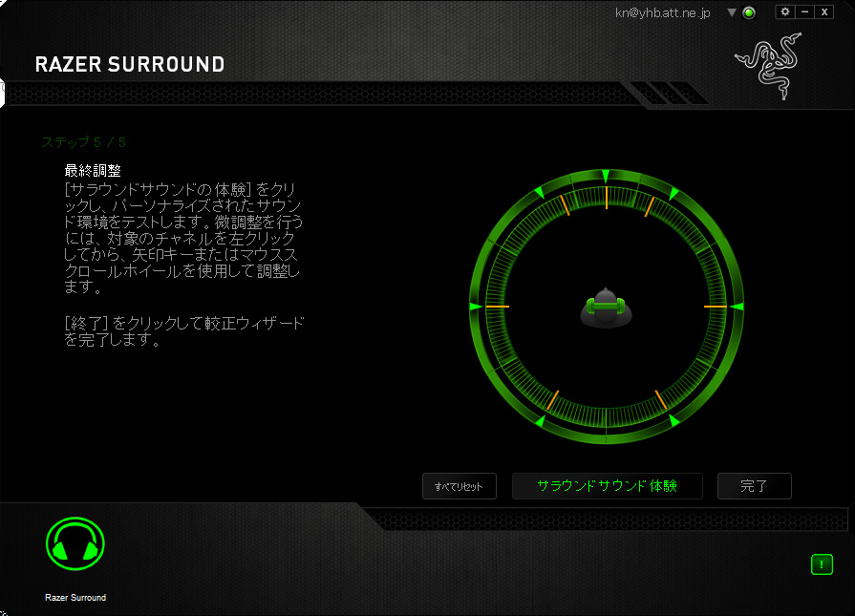This screenshot has height=616, width=855.
Task: Click the green exclamation notification icon
Action: coord(822,564)
